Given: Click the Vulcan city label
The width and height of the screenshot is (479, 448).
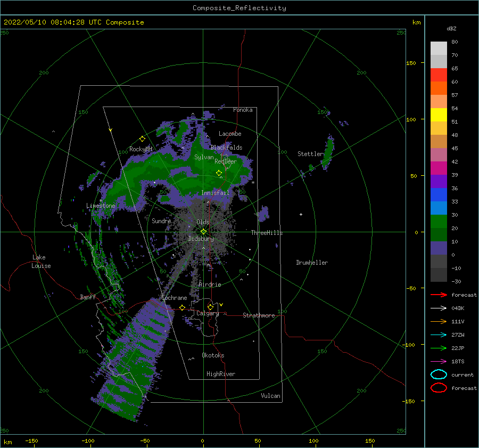Looking at the screenshot, I should [x=270, y=396].
